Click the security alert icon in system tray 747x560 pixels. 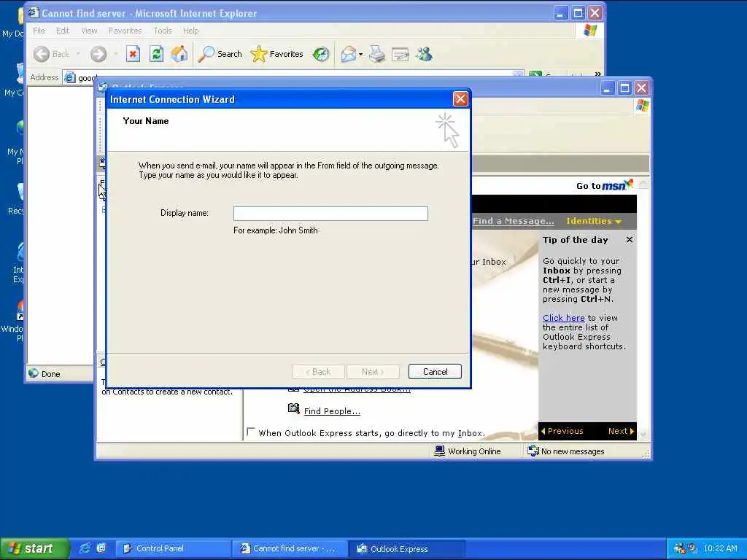point(692,548)
